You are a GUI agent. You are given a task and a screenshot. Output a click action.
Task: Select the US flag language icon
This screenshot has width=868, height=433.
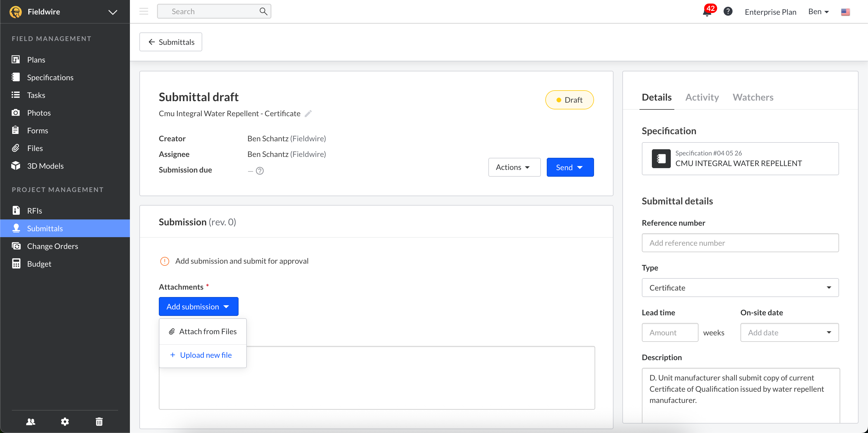845,12
